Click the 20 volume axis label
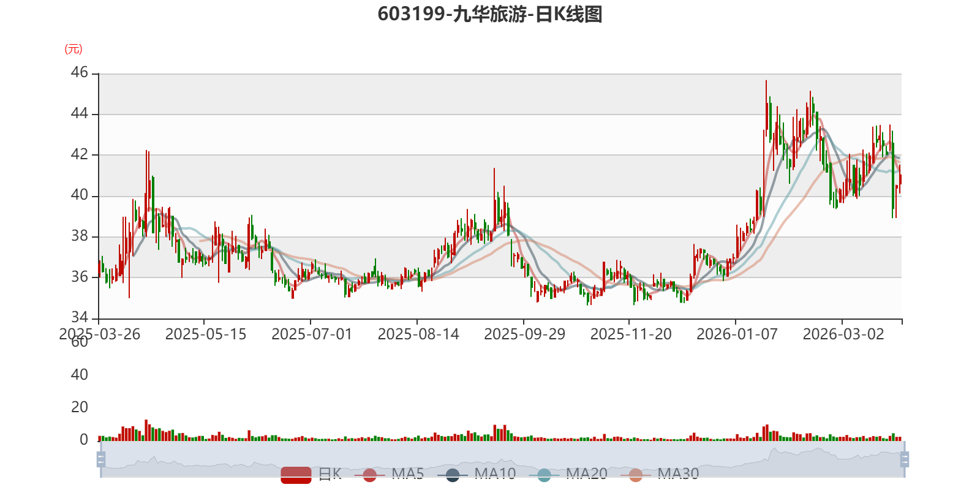Image resolution: width=980 pixels, height=490 pixels. pos(80,407)
